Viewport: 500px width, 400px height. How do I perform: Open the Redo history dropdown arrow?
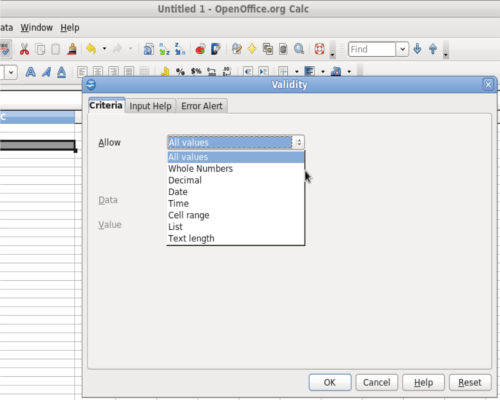[x=131, y=49]
